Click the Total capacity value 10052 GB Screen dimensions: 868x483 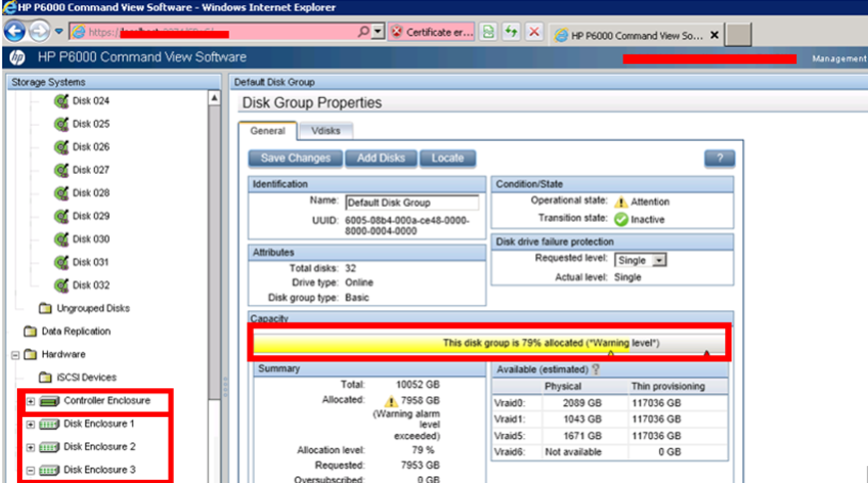pos(418,384)
